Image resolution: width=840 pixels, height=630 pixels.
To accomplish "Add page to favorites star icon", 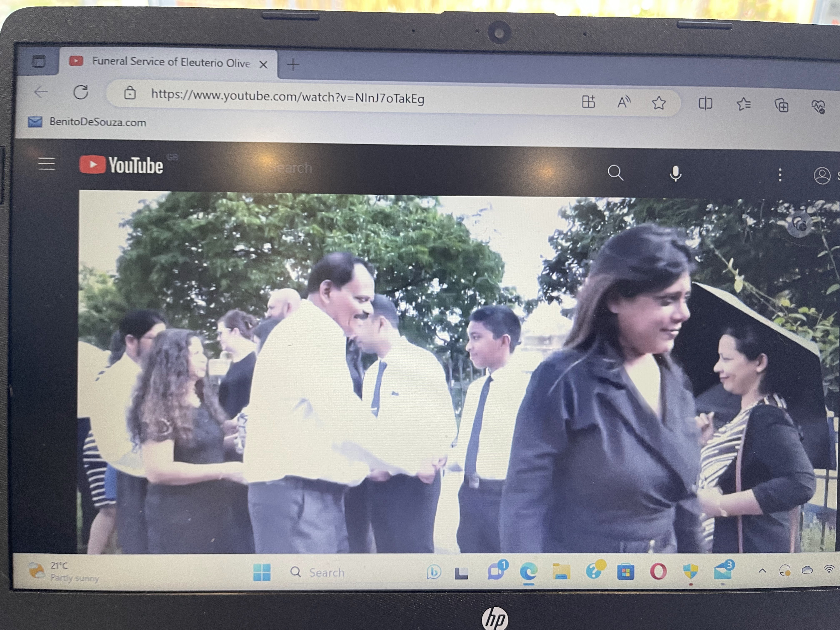I will pyautogui.click(x=659, y=103).
